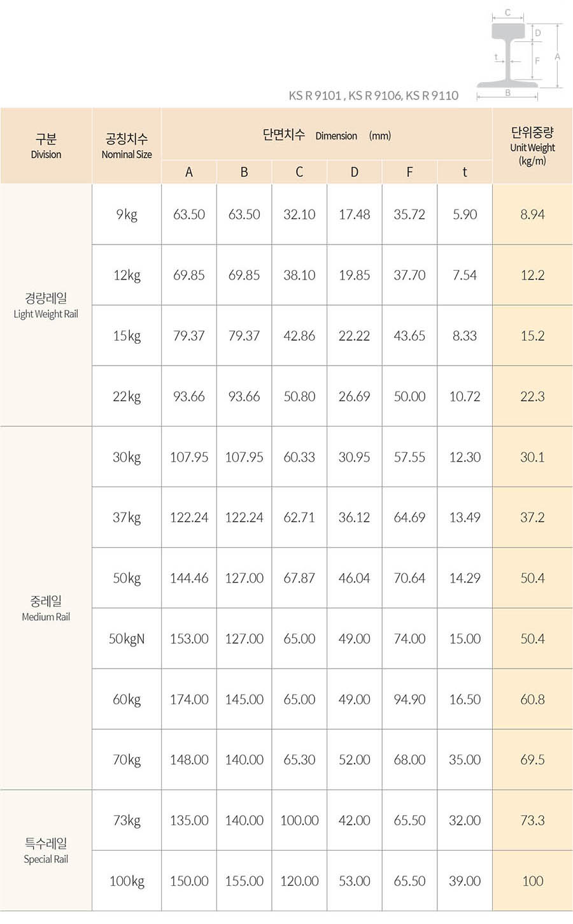Select the 50kgN nominal size cell

[x=127, y=639]
